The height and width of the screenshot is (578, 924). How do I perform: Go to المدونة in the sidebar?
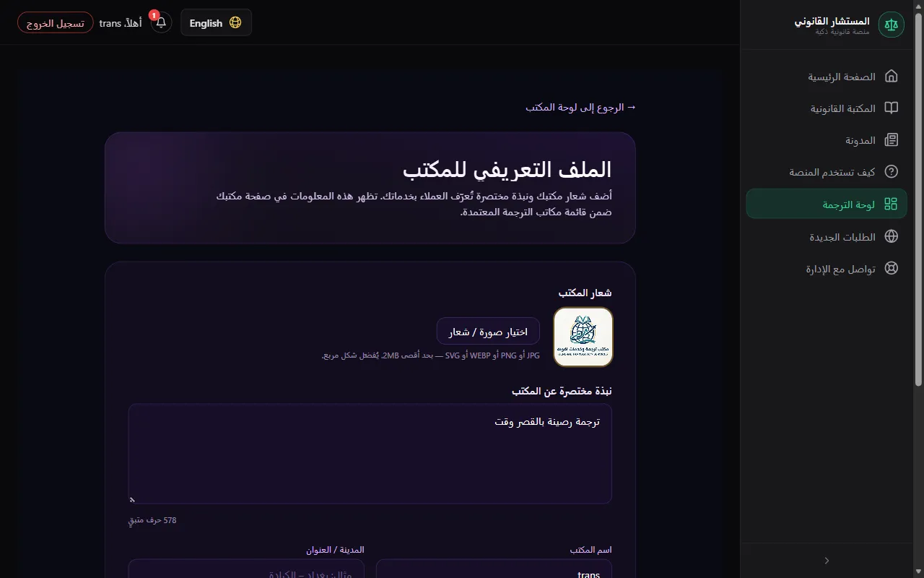[x=827, y=140]
